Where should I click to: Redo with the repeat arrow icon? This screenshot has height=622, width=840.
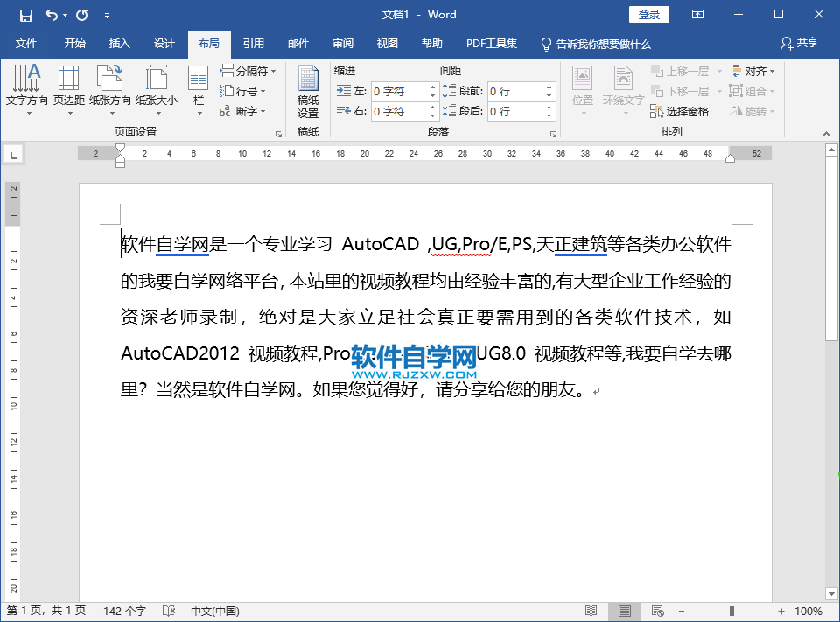(82, 15)
